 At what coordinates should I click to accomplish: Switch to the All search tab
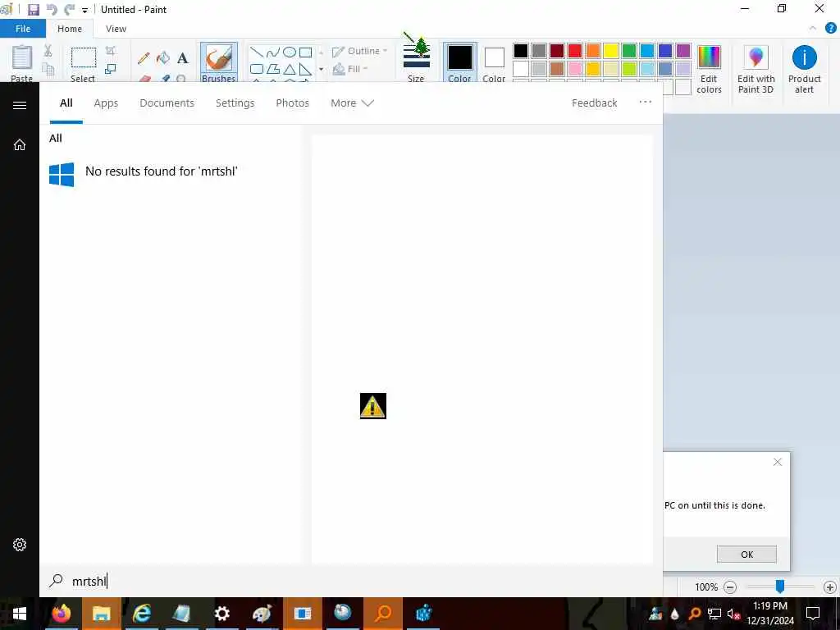[66, 103]
